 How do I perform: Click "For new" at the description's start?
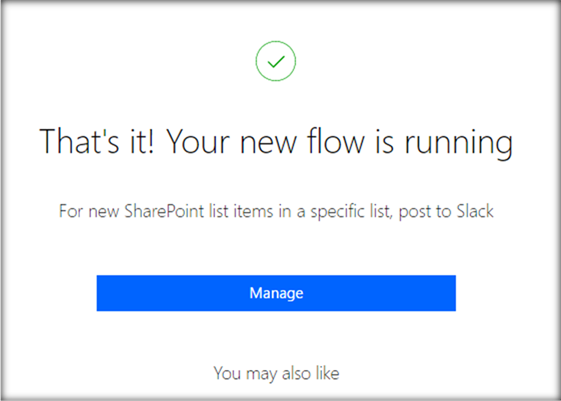point(89,211)
